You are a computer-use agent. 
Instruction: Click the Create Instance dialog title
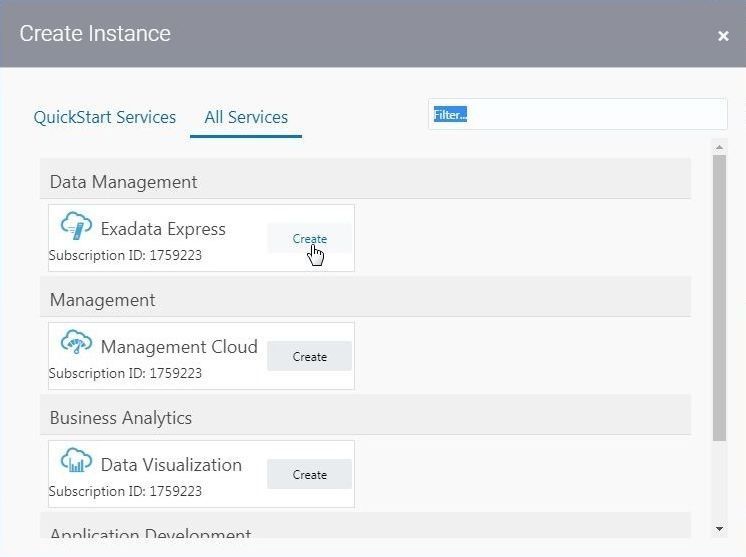pos(95,34)
